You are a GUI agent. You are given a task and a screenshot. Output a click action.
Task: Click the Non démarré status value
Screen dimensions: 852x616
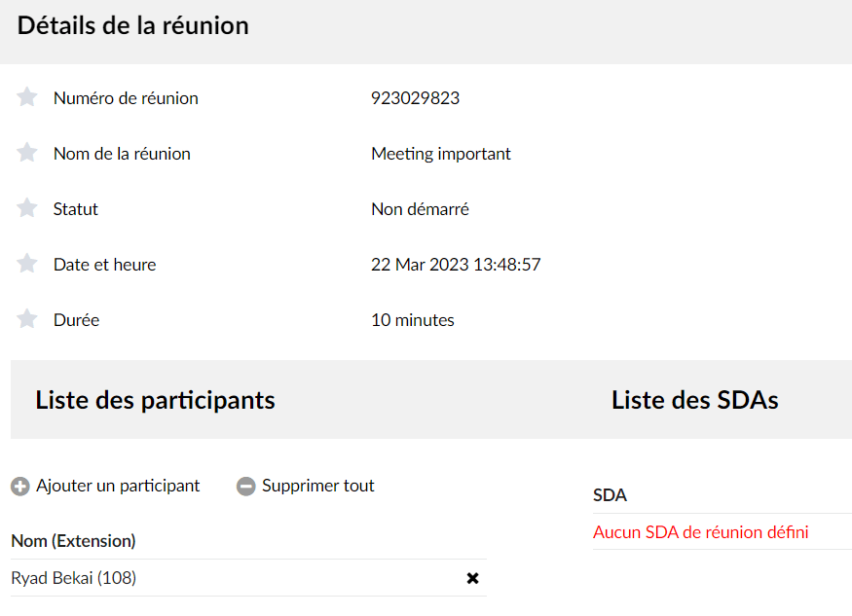420,209
